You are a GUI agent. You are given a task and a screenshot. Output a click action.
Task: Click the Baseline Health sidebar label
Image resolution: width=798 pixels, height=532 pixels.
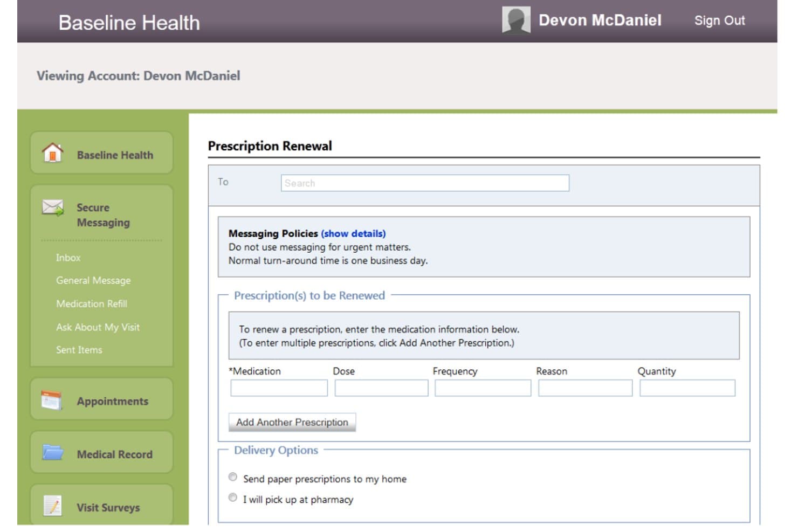(115, 155)
